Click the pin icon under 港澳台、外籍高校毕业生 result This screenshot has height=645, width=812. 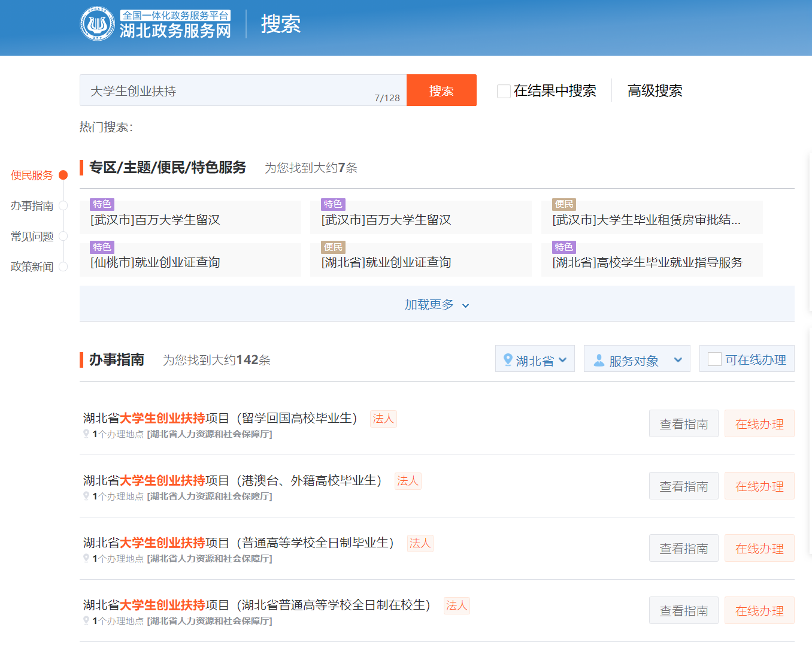[x=86, y=496]
